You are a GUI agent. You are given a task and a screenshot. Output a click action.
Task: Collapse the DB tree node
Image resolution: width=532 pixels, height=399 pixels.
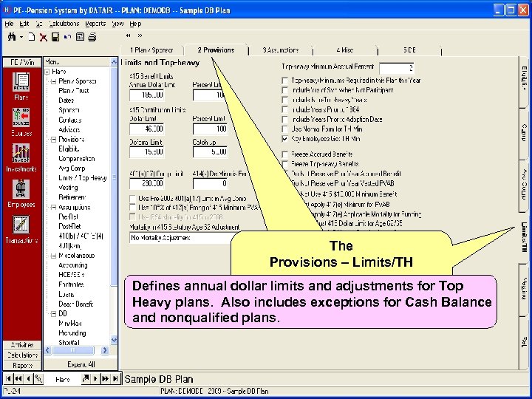pyautogui.click(x=54, y=314)
